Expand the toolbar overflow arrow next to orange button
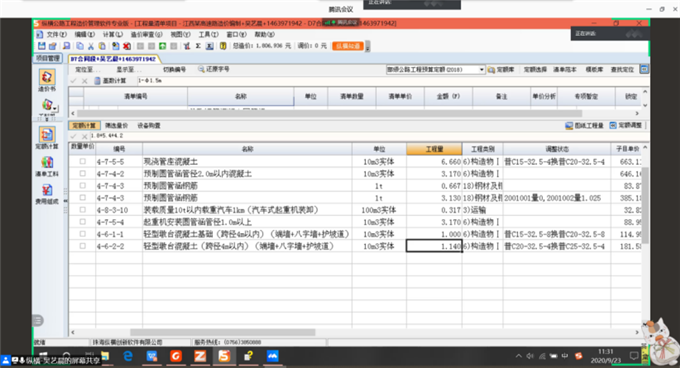 [x=368, y=46]
